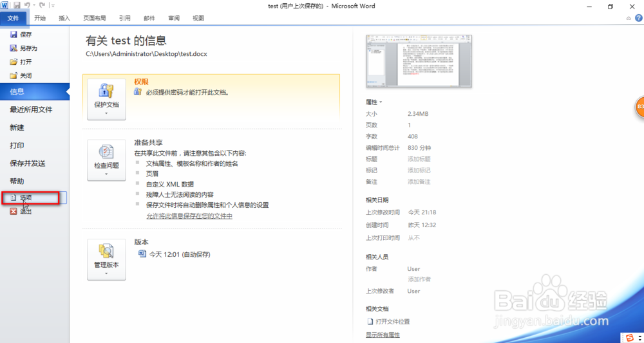Switch to the 引用 ribbon tab
Screen dimensions: 644x343
[x=125, y=18]
